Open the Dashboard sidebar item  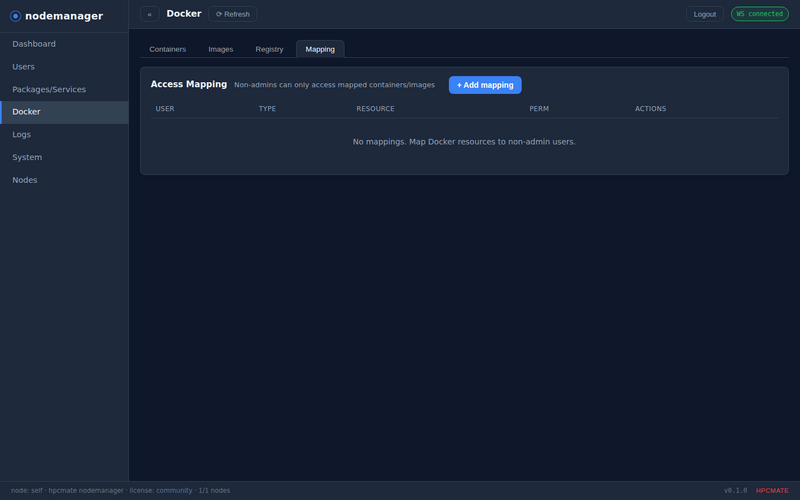coord(64,44)
